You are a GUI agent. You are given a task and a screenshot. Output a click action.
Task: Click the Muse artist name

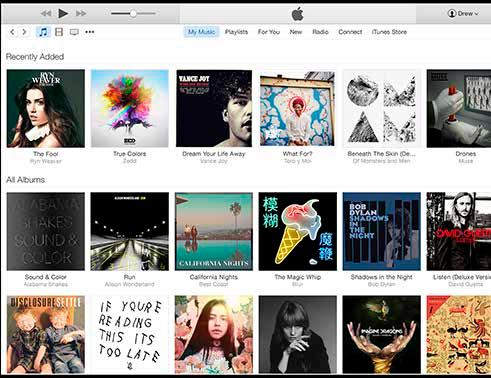point(466,161)
